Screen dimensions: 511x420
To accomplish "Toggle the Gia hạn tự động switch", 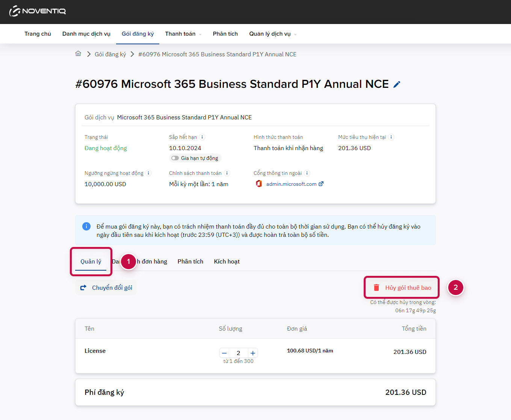I will (175, 158).
